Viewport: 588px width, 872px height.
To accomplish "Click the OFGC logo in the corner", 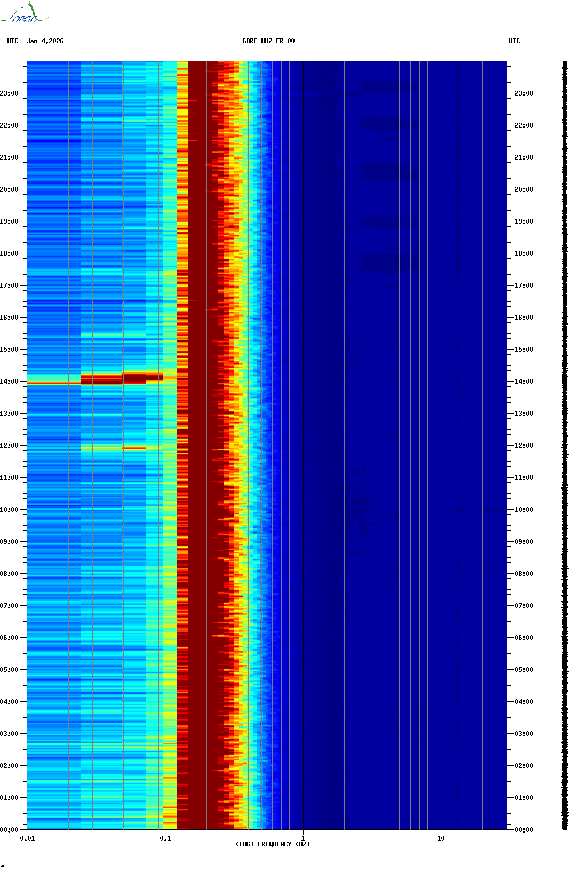I will tap(25, 14).
